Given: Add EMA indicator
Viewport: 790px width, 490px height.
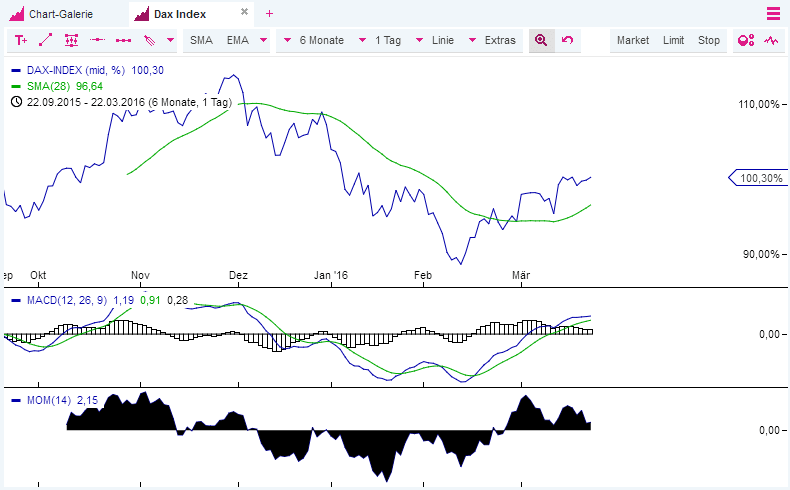Looking at the screenshot, I should [x=238, y=40].
